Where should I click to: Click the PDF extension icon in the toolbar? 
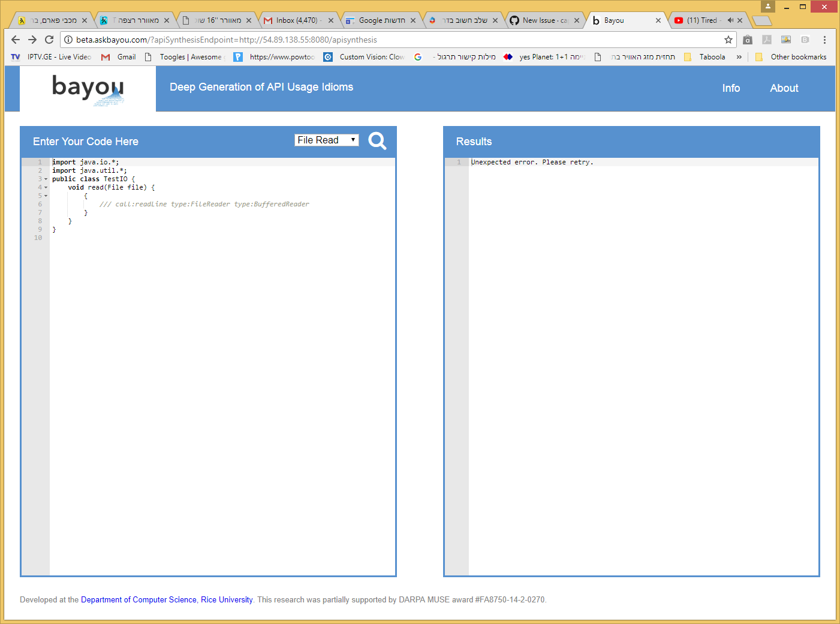[767, 40]
